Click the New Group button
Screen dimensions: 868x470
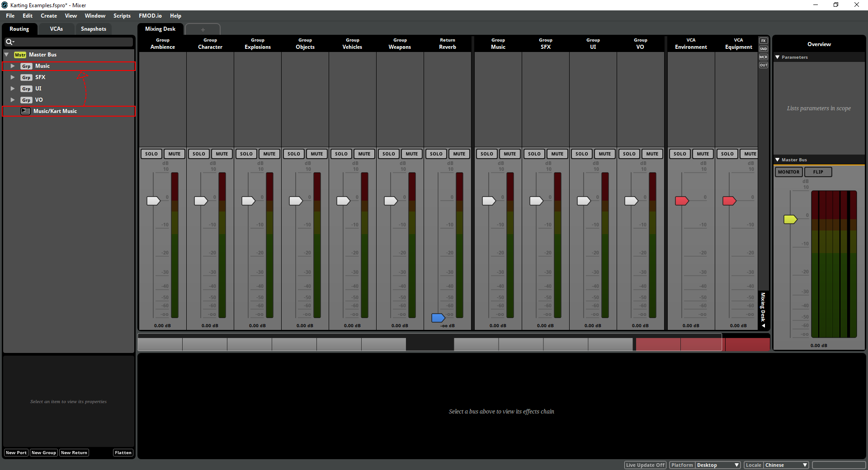point(44,453)
